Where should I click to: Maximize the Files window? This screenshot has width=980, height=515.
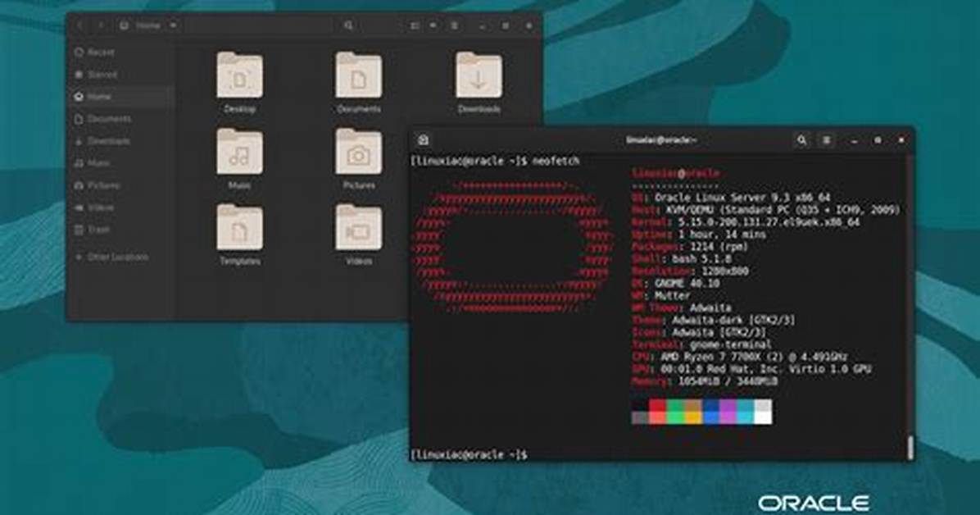[505, 25]
